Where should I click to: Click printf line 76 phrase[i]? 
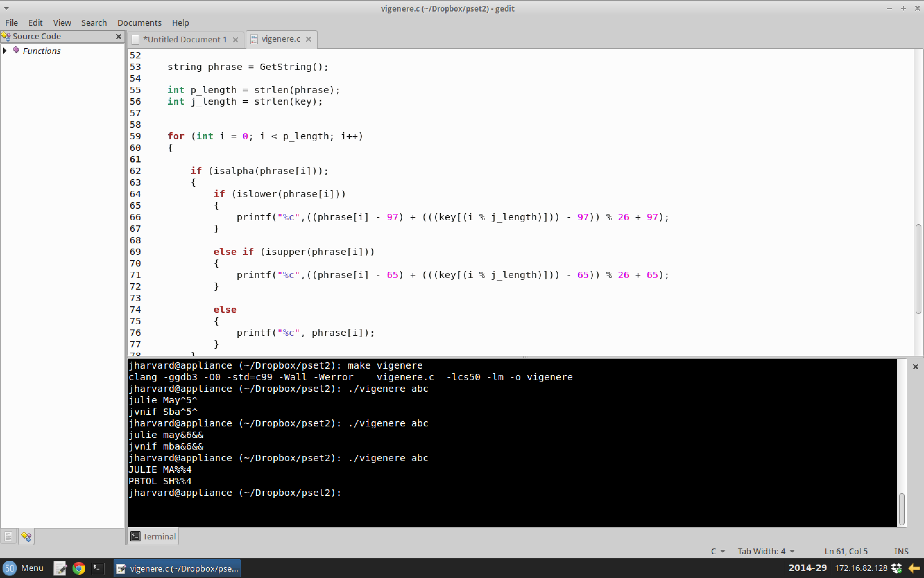pos(305,333)
